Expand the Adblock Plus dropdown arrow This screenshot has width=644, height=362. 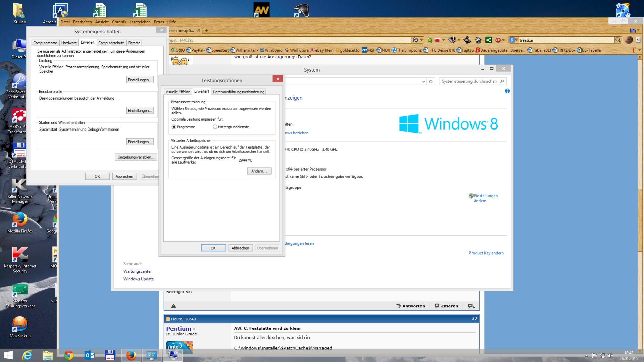point(503,40)
